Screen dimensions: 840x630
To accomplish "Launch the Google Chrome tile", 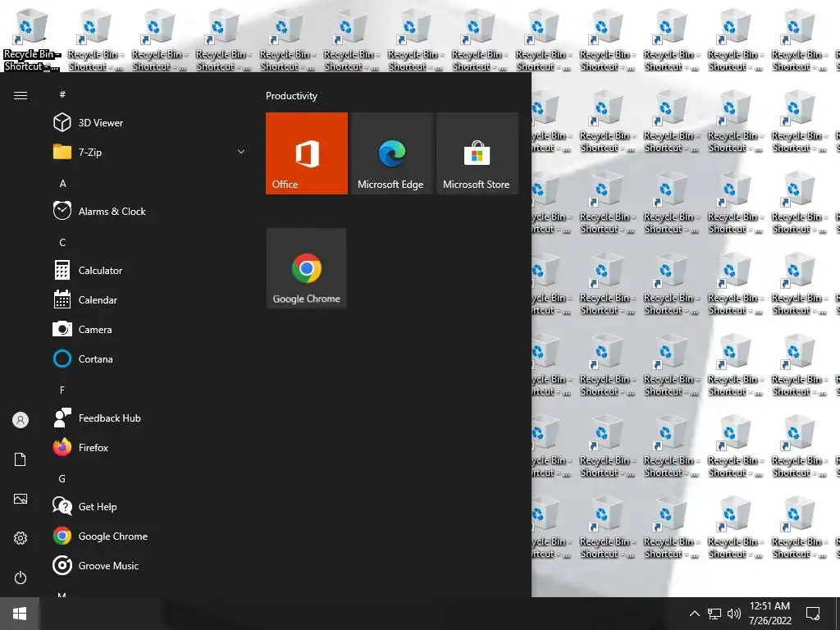I will [307, 268].
